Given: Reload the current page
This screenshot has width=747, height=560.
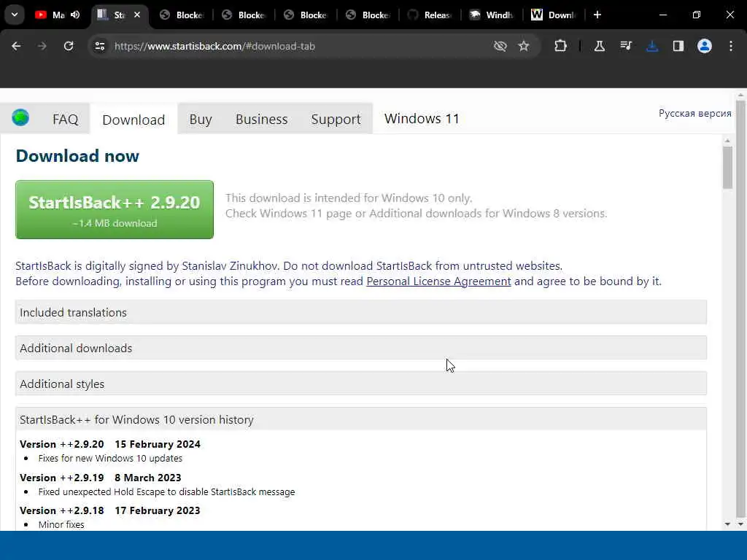Looking at the screenshot, I should (x=69, y=46).
